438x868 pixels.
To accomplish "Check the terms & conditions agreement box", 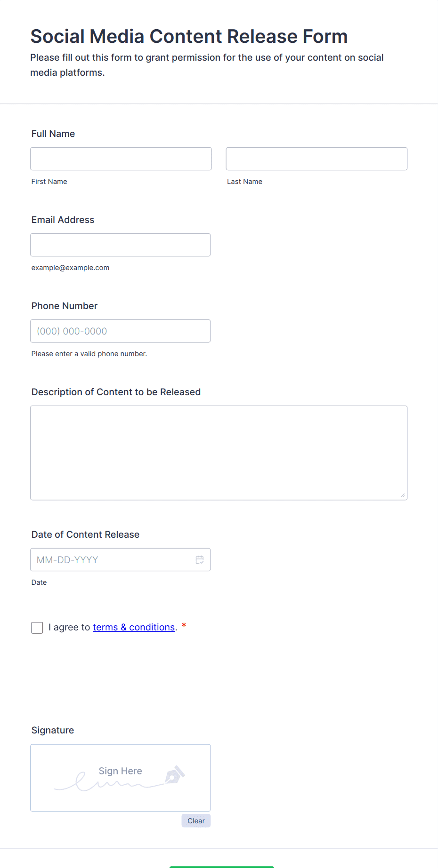I will click(37, 628).
